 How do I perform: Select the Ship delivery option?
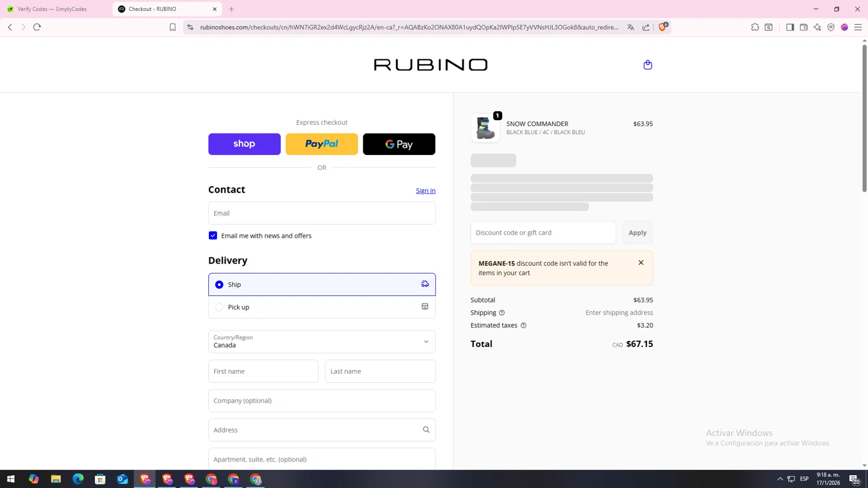(322, 284)
